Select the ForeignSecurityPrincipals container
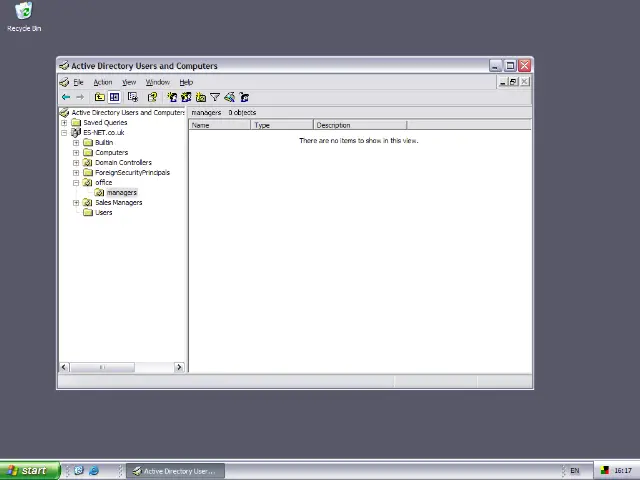 (132, 173)
